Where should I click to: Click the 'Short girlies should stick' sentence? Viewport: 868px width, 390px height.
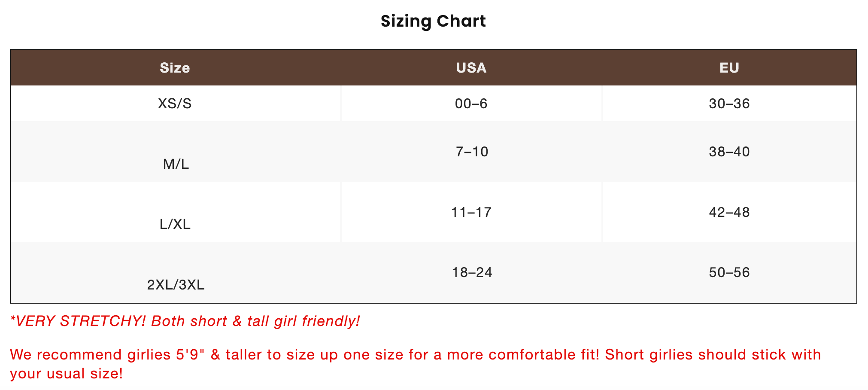coord(713,355)
